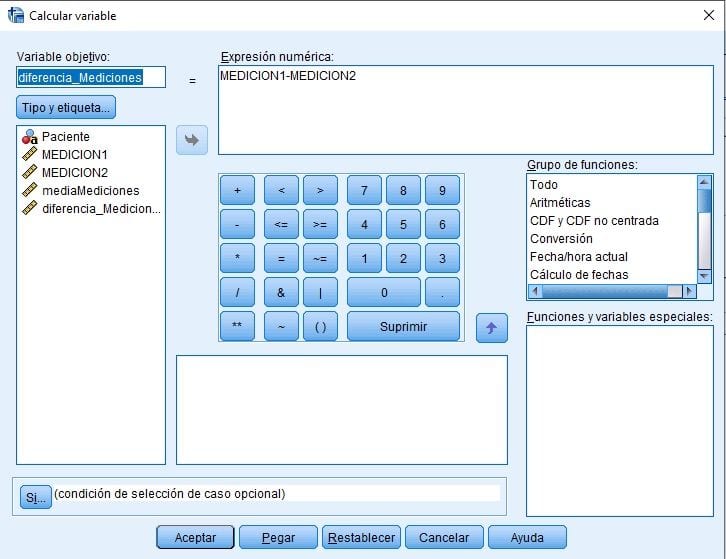
Task: Click the >= operator key
Action: [320, 225]
